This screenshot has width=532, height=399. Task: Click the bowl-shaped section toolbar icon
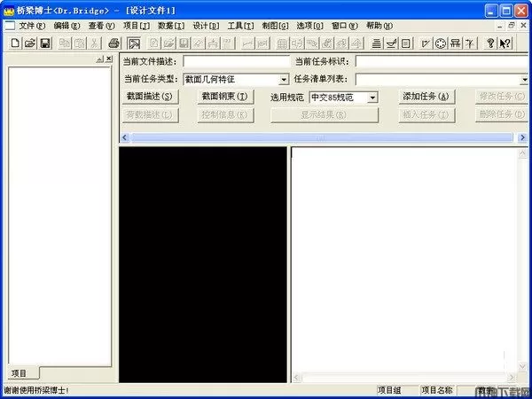pos(391,43)
